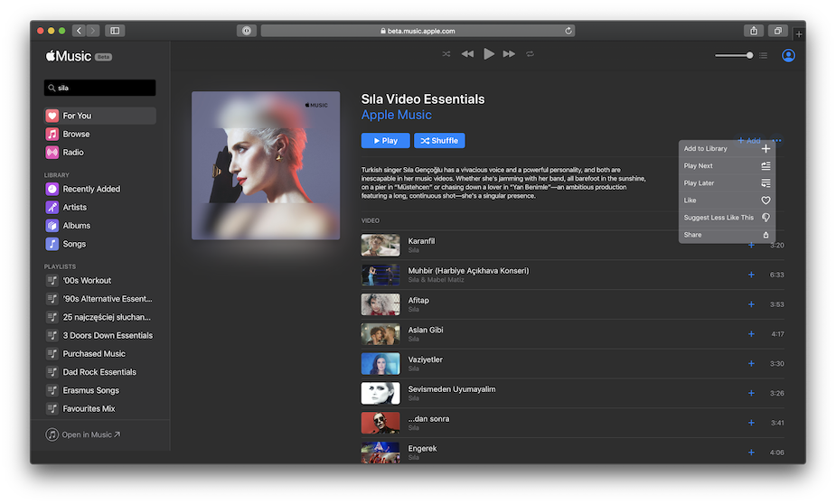
Task: Open a new Safari tab
Action: 799,34
